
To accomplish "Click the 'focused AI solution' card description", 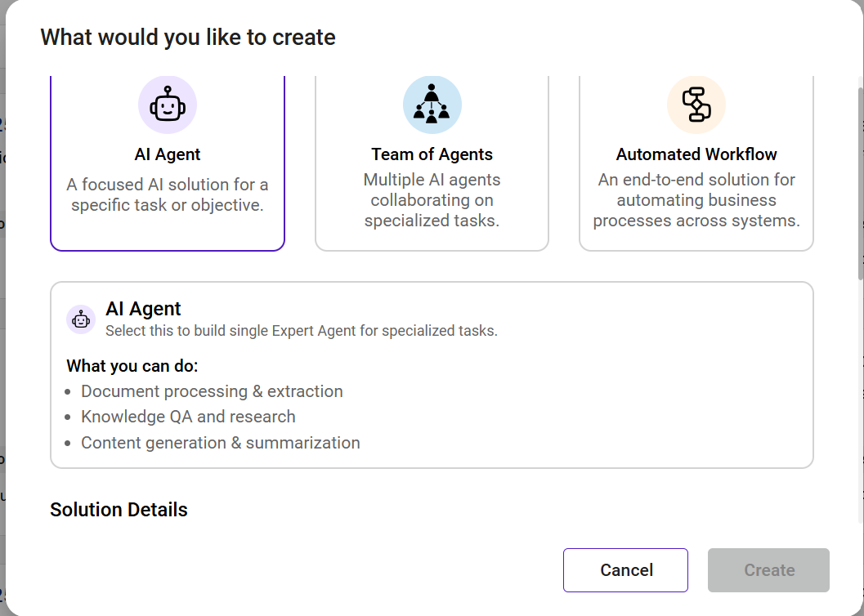I will click(168, 195).
